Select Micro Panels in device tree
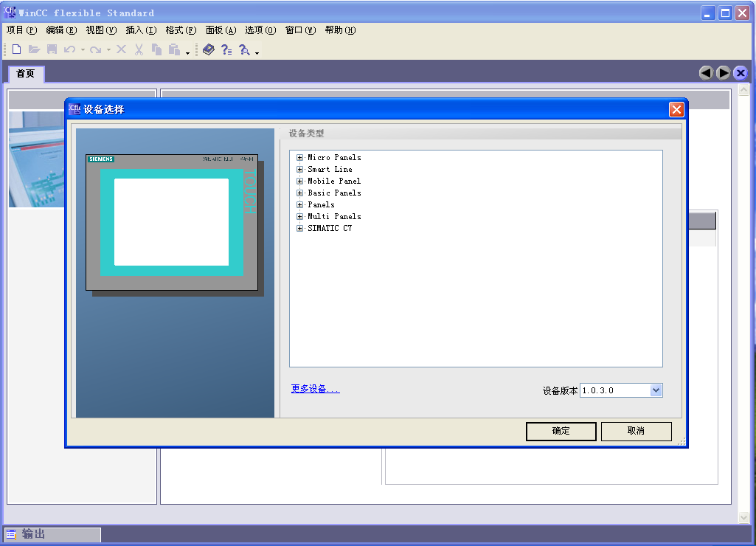 point(334,158)
